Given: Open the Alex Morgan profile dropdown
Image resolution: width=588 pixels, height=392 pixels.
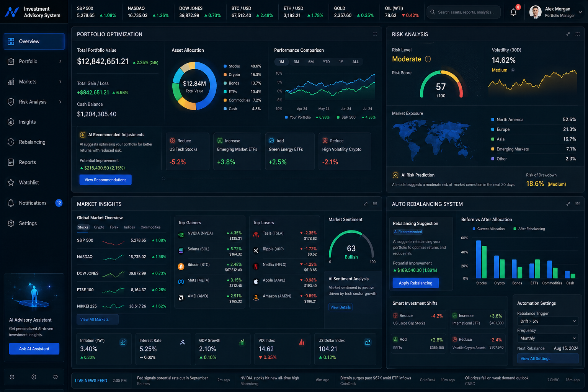Looking at the screenshot, I should click(x=580, y=12).
